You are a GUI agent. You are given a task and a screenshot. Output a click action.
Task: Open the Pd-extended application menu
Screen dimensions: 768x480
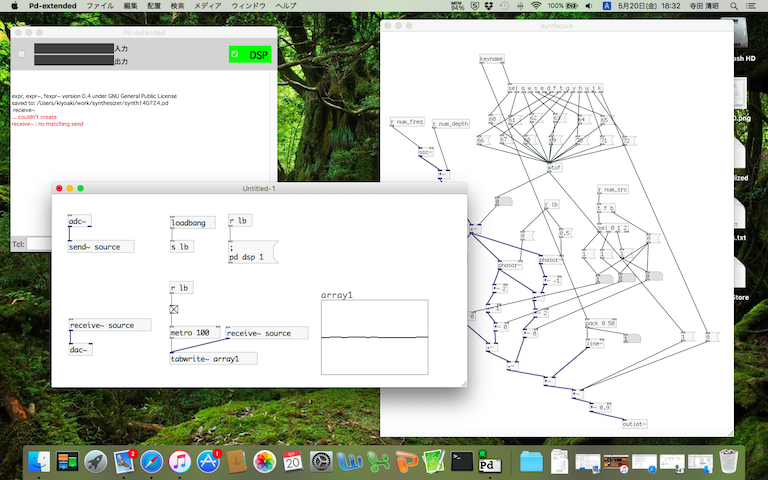coord(52,6)
